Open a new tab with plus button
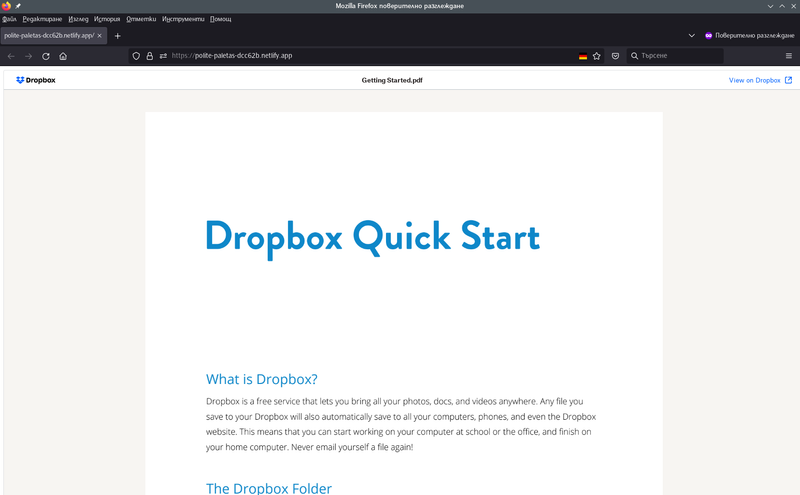The height and width of the screenshot is (495, 800). (117, 36)
